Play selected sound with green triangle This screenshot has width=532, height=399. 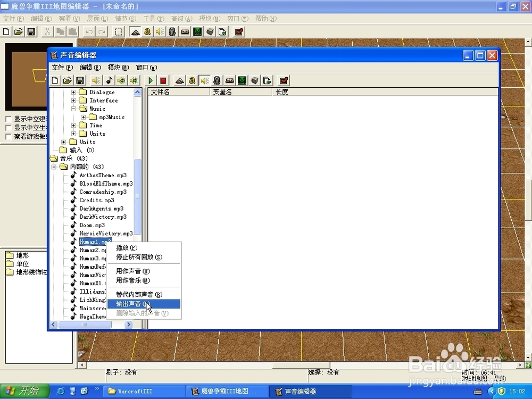click(x=151, y=80)
